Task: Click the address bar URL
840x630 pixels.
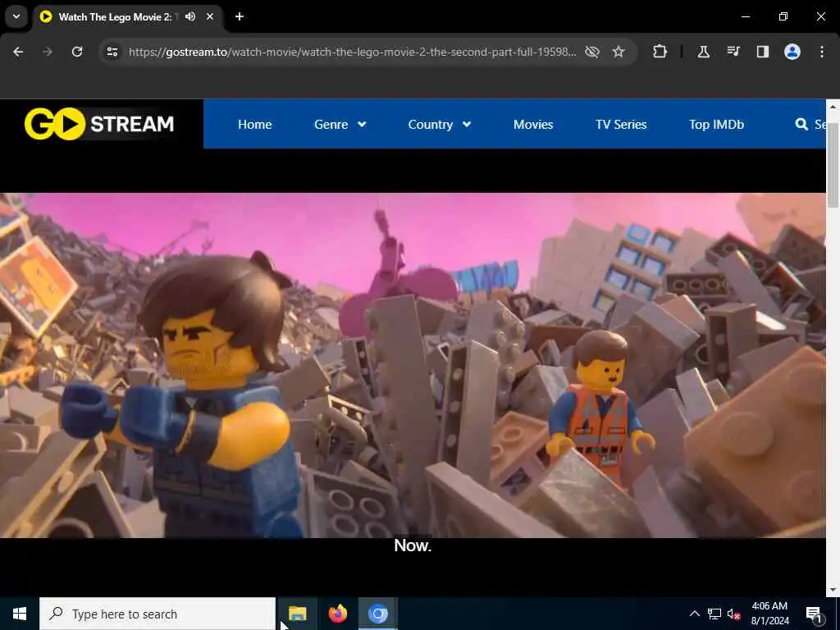Action: [x=353, y=52]
